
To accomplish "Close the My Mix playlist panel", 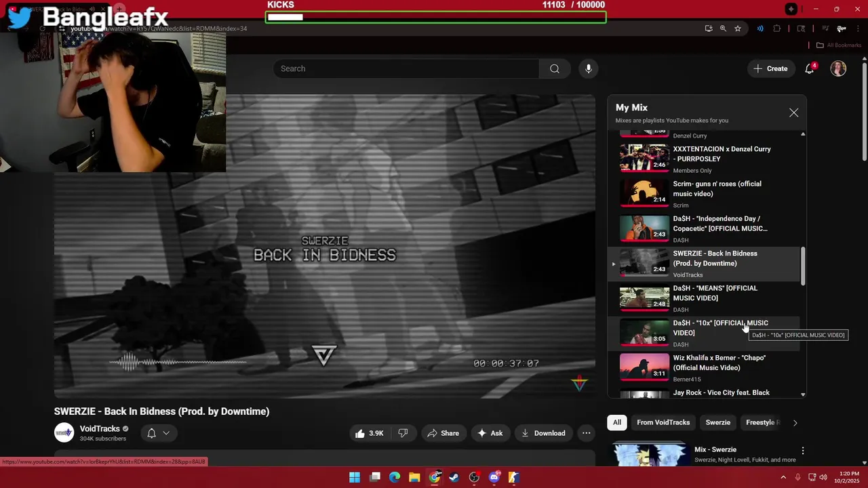I will point(793,113).
